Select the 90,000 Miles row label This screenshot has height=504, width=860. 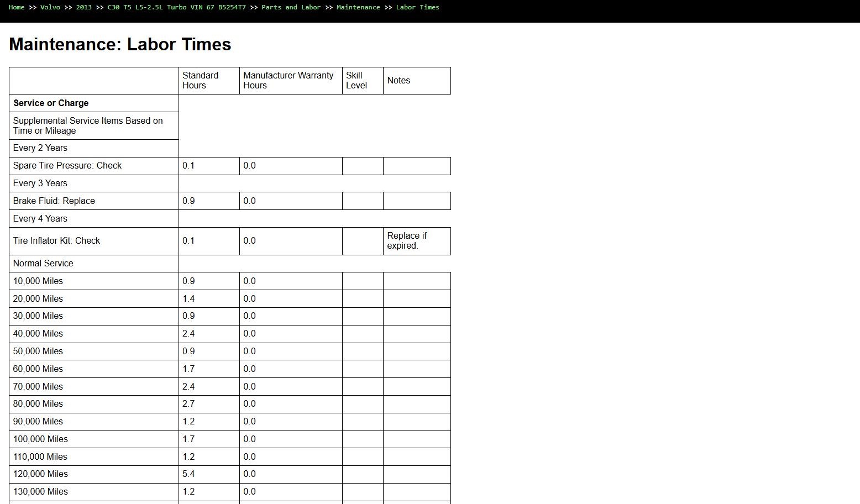click(x=94, y=422)
